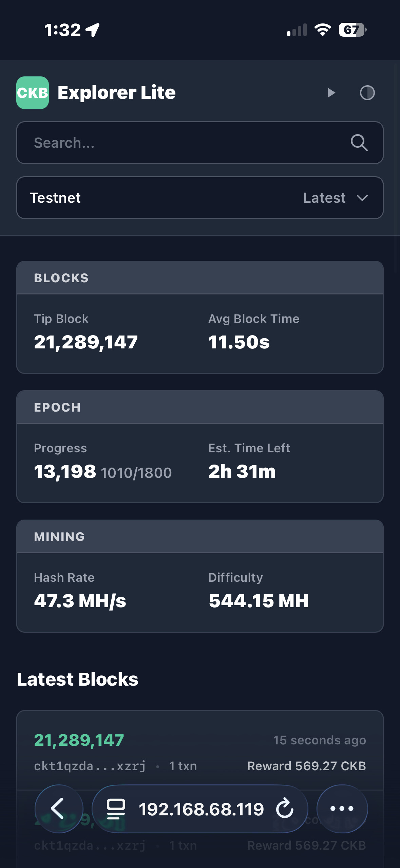Open the browser three-dots menu
This screenshot has height=868, width=400.
point(342,809)
